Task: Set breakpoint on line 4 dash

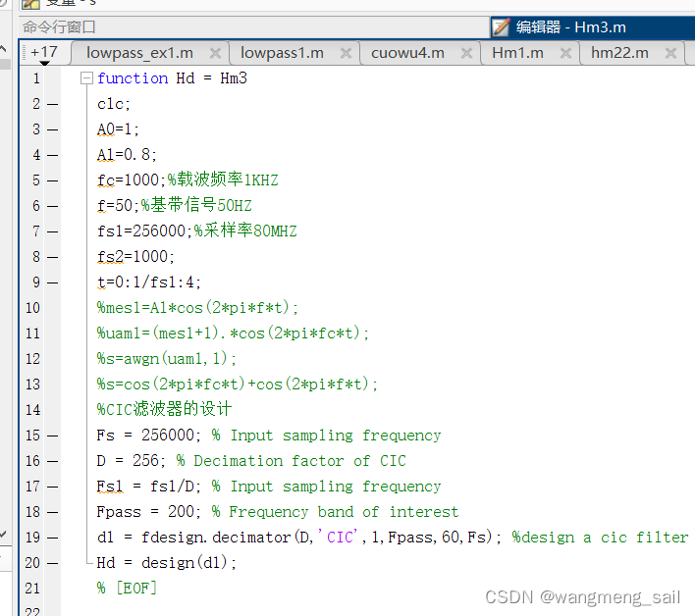Action: point(52,155)
